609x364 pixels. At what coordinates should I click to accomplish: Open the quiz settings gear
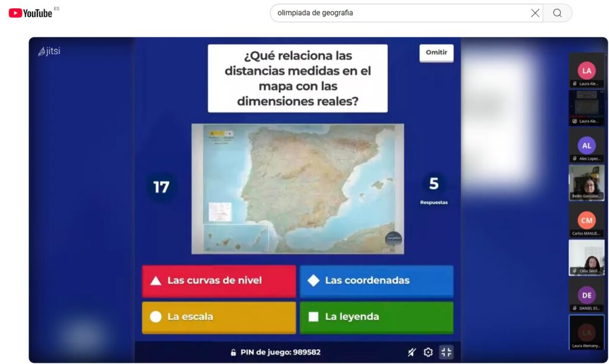pos(428,352)
